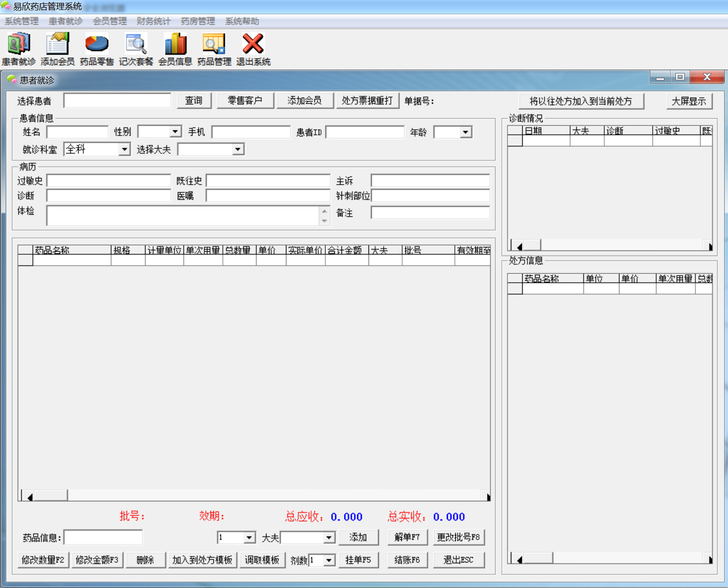Click the 添加会员 toolbar icon
Image resolution: width=728 pixels, height=588 pixels.
coord(57,49)
